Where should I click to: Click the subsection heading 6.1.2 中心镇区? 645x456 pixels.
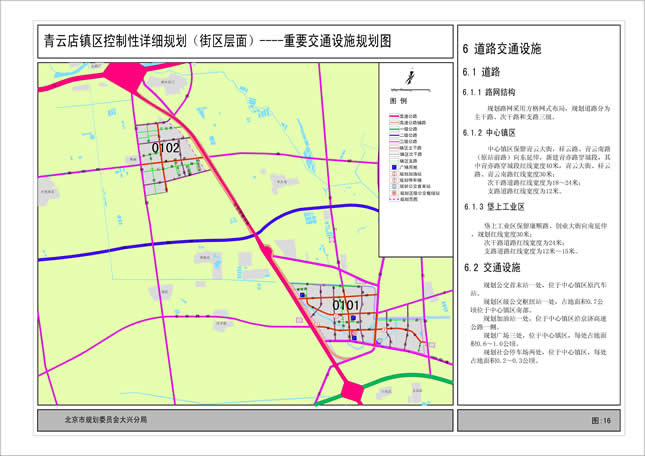coord(489,132)
